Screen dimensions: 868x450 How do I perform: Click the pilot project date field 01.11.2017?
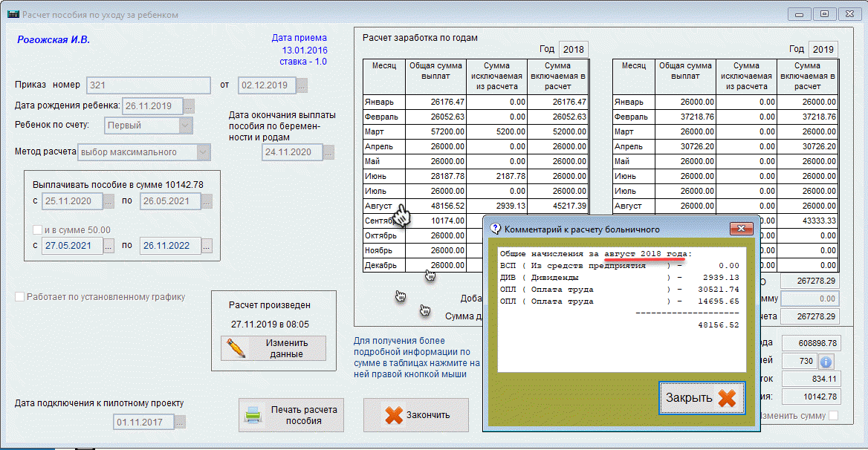pyautogui.click(x=143, y=422)
